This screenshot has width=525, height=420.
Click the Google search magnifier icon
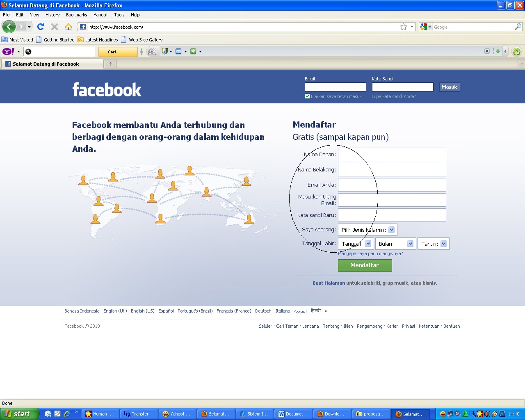click(x=518, y=27)
